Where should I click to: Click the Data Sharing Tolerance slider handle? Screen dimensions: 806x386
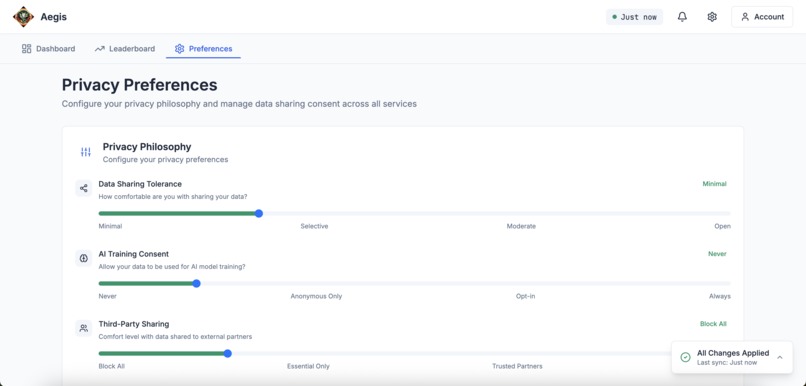(x=259, y=213)
